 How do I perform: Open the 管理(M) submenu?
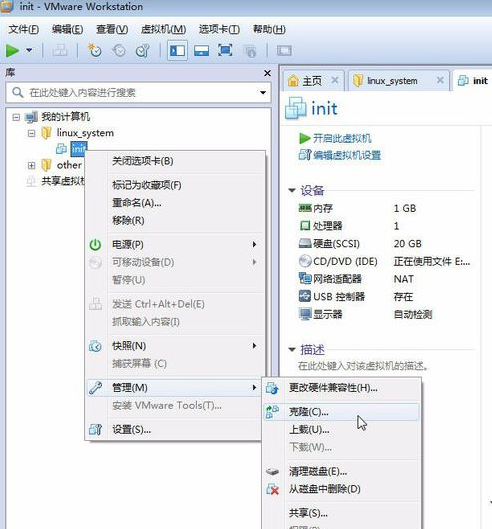pos(175,388)
